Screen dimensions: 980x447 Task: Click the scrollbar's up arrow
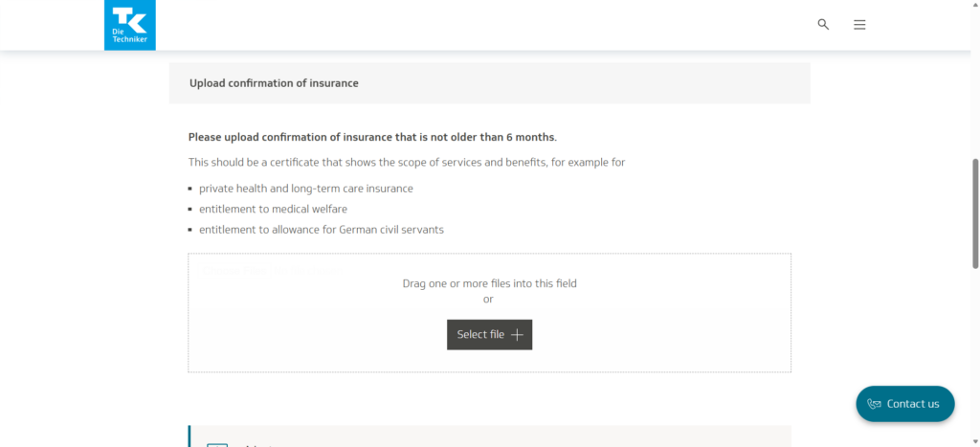click(x=975, y=6)
